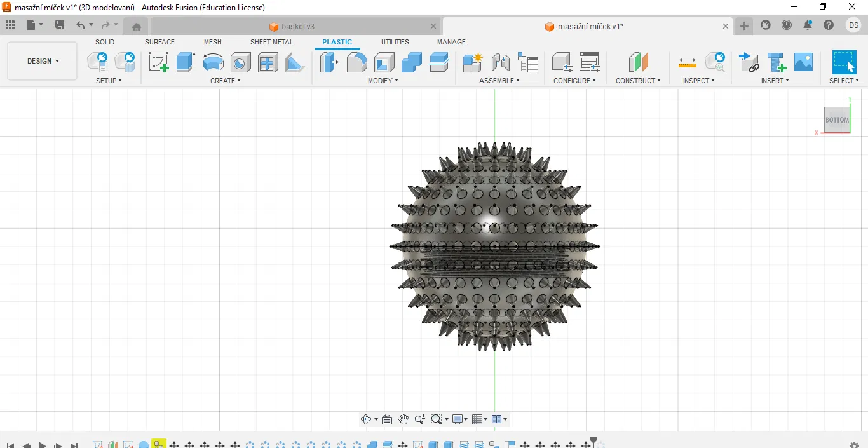This screenshot has width=868, height=448.
Task: Click the Insert McMaster-Carr component icon
Action: 776,62
